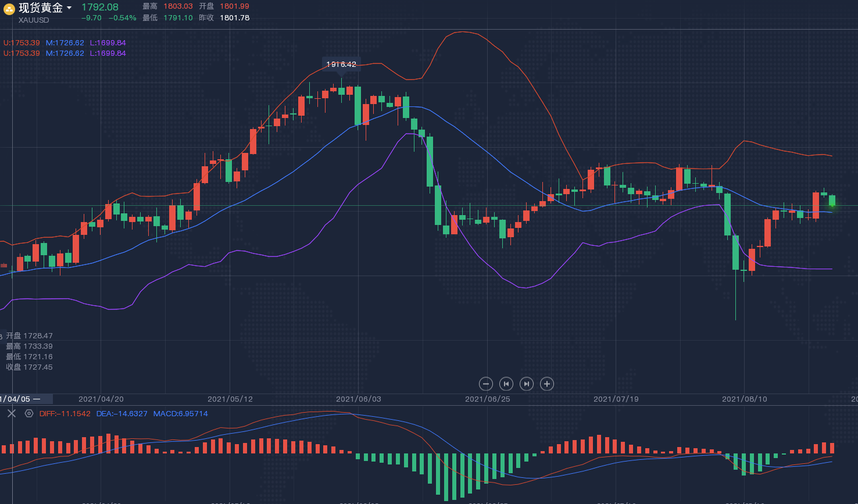858x504 pixels.
Task: Click the purple Bollinger lower band L value
Action: click(108, 43)
